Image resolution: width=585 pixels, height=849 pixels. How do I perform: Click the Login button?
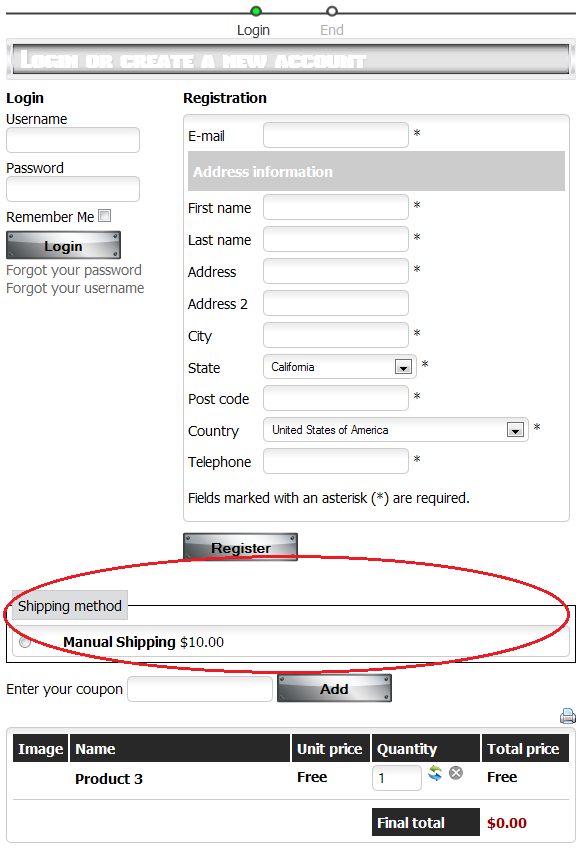coord(63,245)
